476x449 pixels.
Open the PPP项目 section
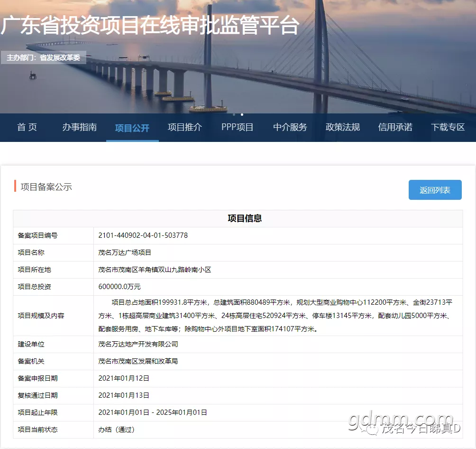tap(238, 127)
